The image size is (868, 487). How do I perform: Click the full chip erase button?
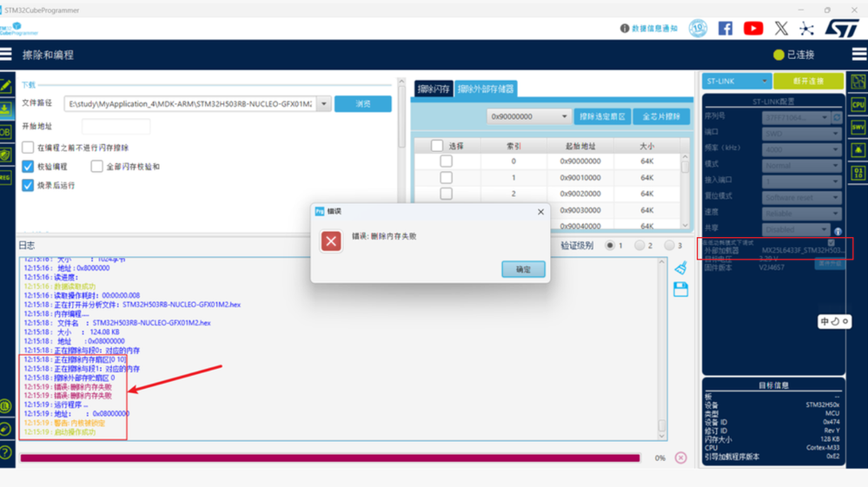tap(661, 116)
